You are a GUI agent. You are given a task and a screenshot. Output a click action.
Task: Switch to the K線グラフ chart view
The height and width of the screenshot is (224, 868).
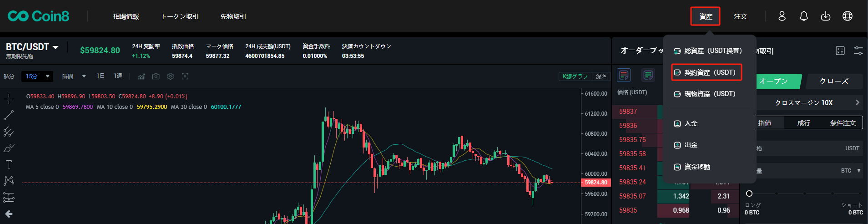(575, 76)
